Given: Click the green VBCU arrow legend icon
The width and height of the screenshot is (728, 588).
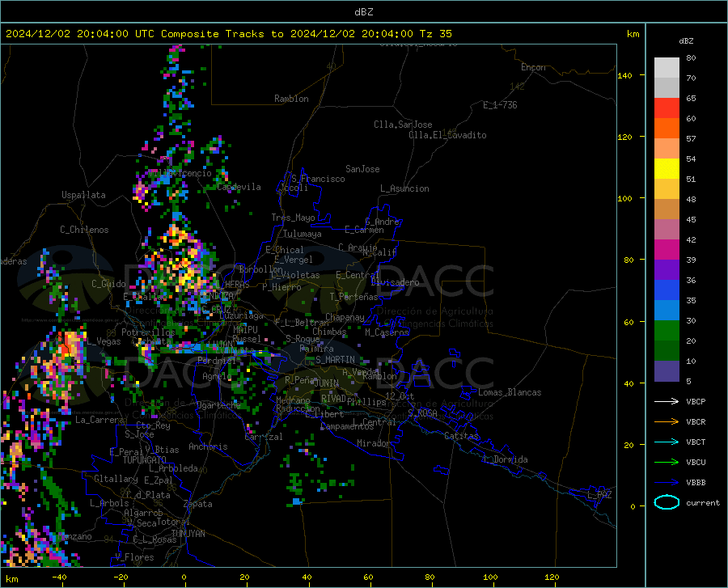Looking at the screenshot, I should 667,463.
